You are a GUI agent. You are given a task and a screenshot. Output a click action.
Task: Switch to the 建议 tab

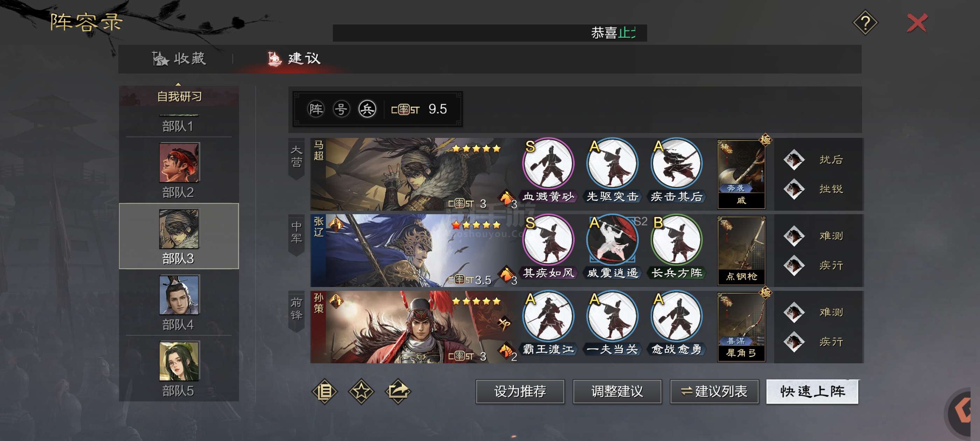(x=294, y=58)
